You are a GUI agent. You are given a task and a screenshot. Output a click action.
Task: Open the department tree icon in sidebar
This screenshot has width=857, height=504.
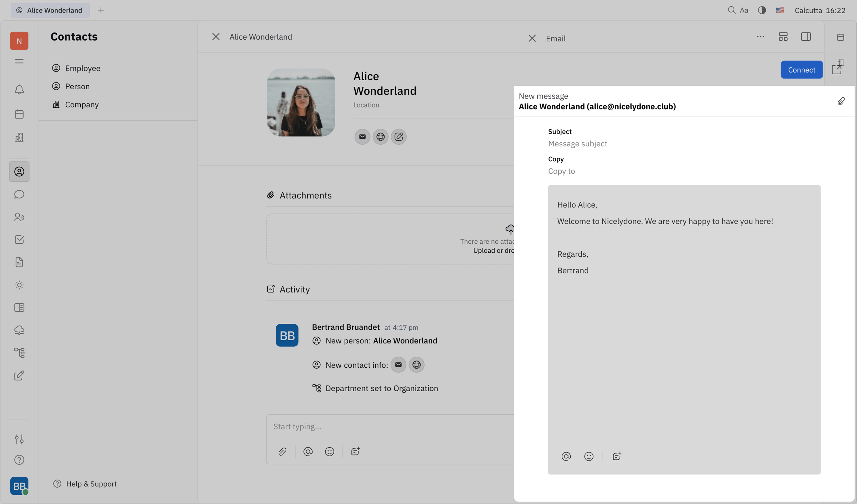coord(19,353)
